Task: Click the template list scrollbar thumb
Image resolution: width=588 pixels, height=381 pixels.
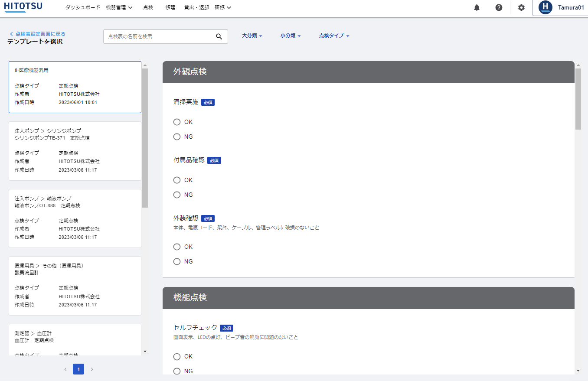Action: point(145,138)
